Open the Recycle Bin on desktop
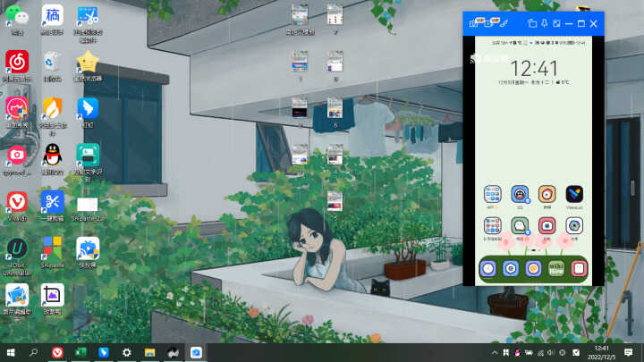Viewport: 644px width, 362px height. click(x=52, y=62)
